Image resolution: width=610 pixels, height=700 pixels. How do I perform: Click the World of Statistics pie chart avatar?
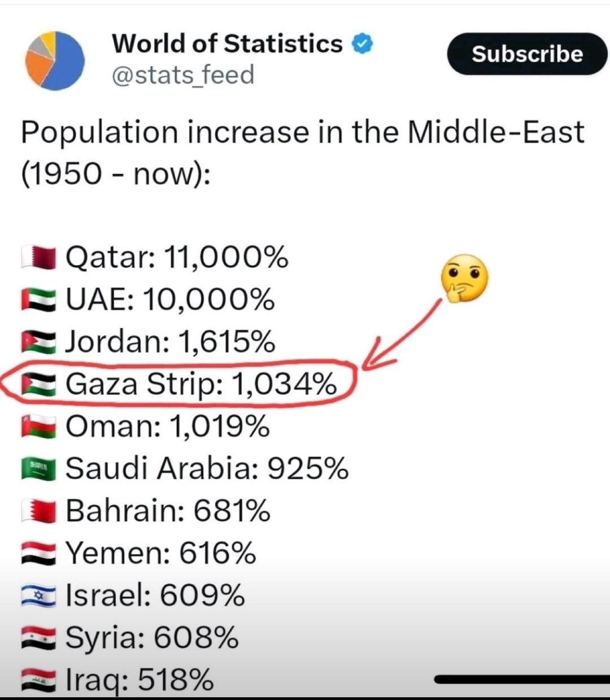pyautogui.click(x=55, y=60)
